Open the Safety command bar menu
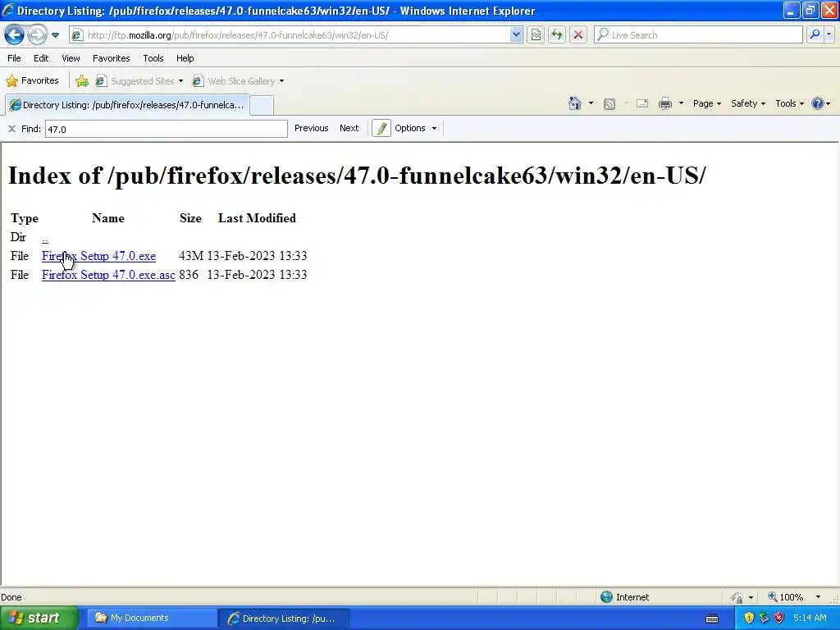 pyautogui.click(x=748, y=103)
